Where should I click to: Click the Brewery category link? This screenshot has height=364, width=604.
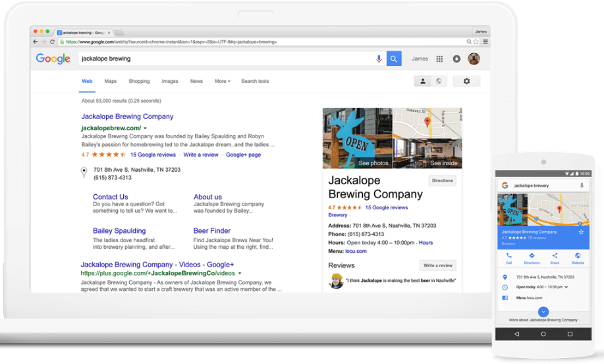coord(337,215)
